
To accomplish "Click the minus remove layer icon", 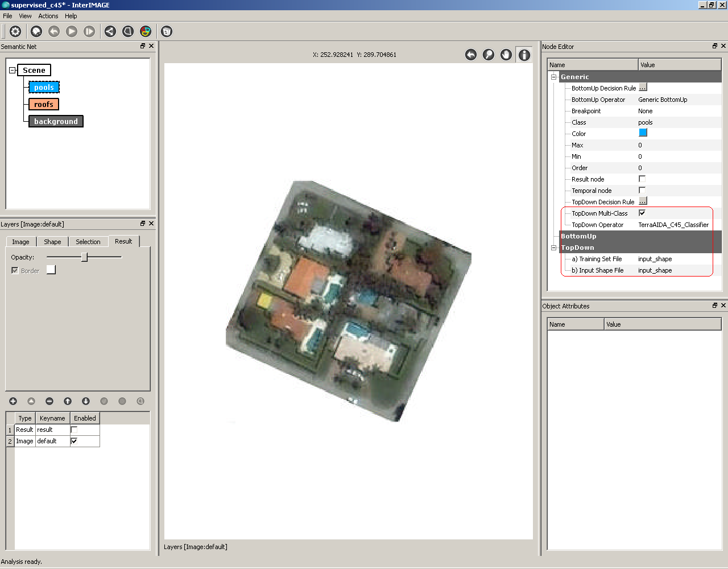I will coord(49,401).
